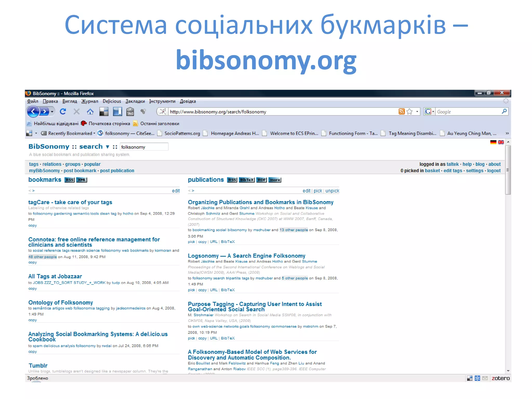Click the Google search magnifier icon
The height and width of the screenshot is (399, 532).
click(504, 112)
